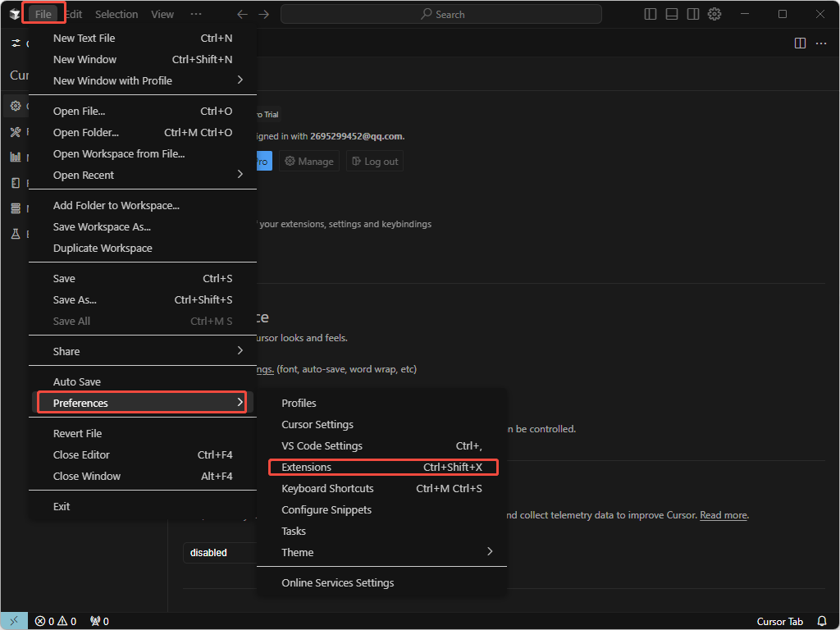Choose Close Editor entry

(143, 454)
